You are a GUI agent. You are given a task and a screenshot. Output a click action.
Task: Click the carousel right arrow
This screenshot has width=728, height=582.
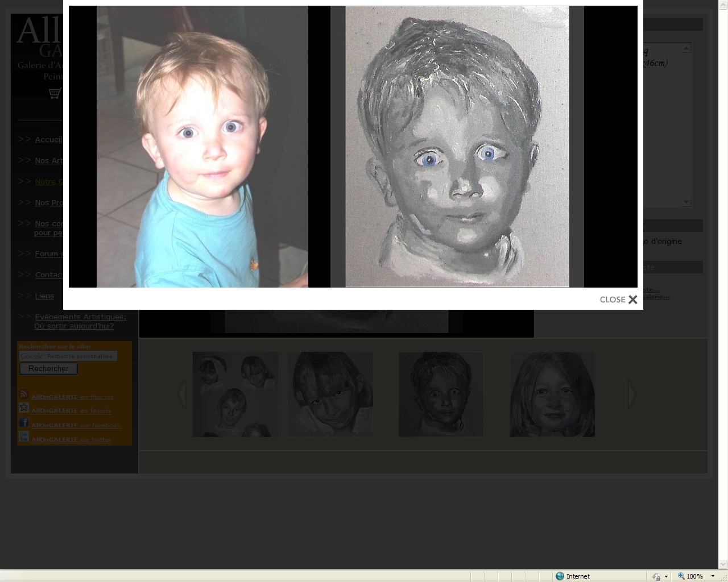(x=631, y=394)
